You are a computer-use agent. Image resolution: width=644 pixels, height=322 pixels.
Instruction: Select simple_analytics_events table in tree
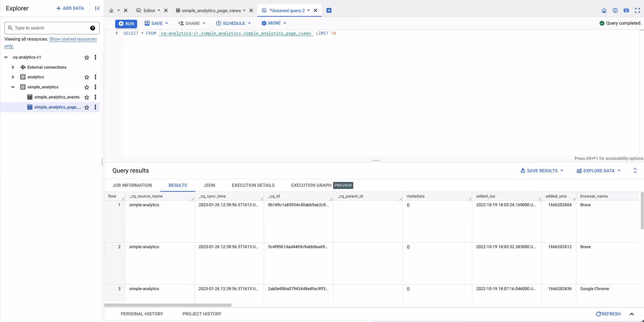[x=57, y=97]
